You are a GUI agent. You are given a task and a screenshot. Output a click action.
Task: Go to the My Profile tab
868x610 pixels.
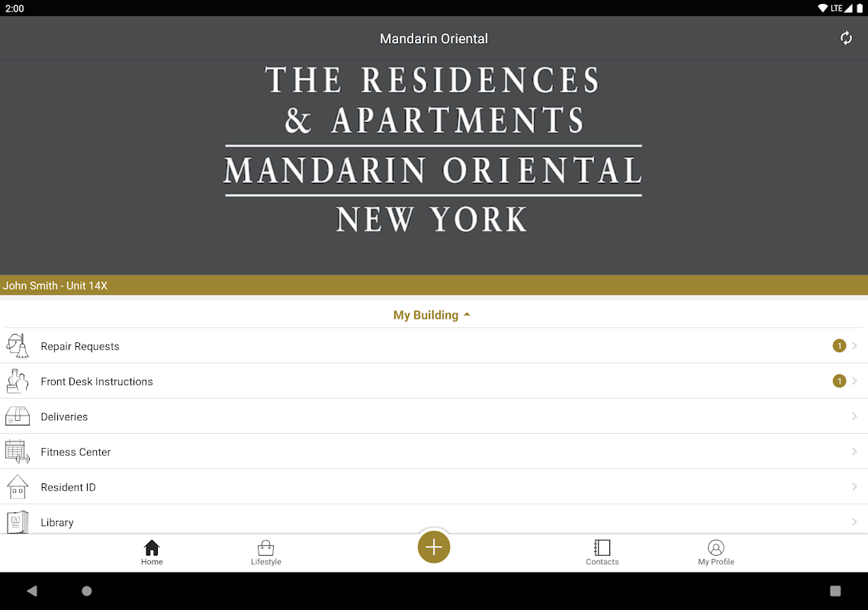tap(715, 553)
